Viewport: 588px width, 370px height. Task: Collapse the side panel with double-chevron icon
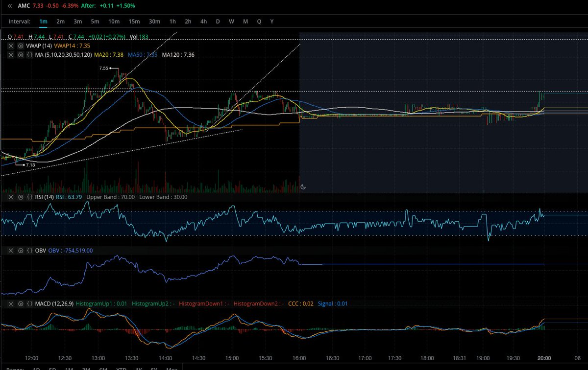pyautogui.click(x=10, y=5)
